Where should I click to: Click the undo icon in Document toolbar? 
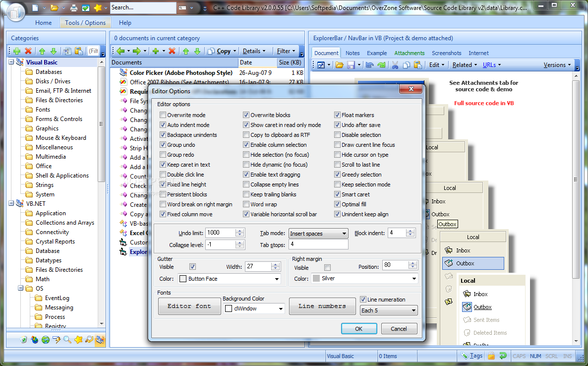point(370,65)
